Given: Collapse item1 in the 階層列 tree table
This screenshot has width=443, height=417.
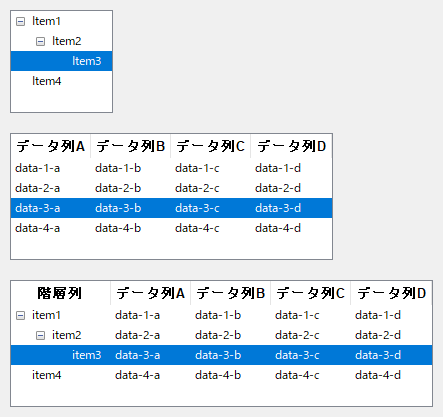Looking at the screenshot, I should [20, 316].
